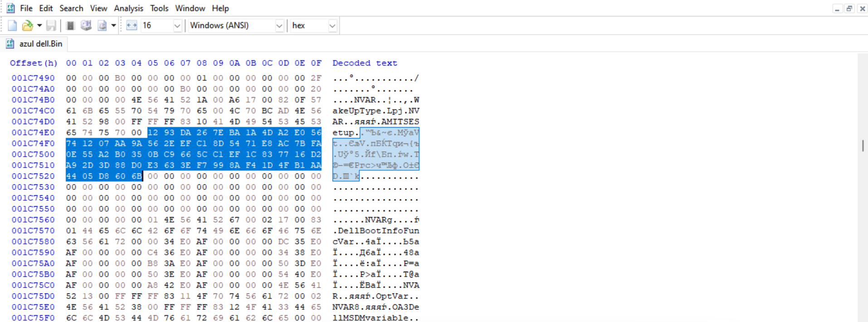The image size is (868, 322).
Task: Expand the disk image dropdown arrow
Action: pyautogui.click(x=114, y=25)
